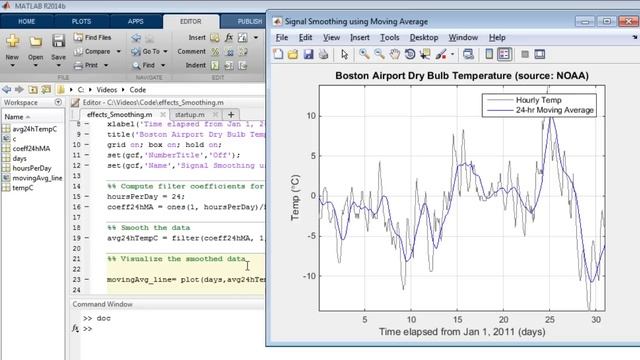Click the Link Plot icon

tap(468, 54)
